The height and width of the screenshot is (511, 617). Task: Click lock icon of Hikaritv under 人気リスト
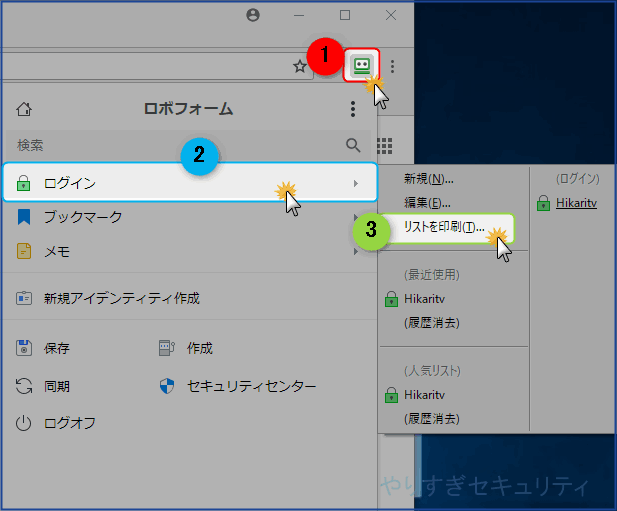[391, 395]
